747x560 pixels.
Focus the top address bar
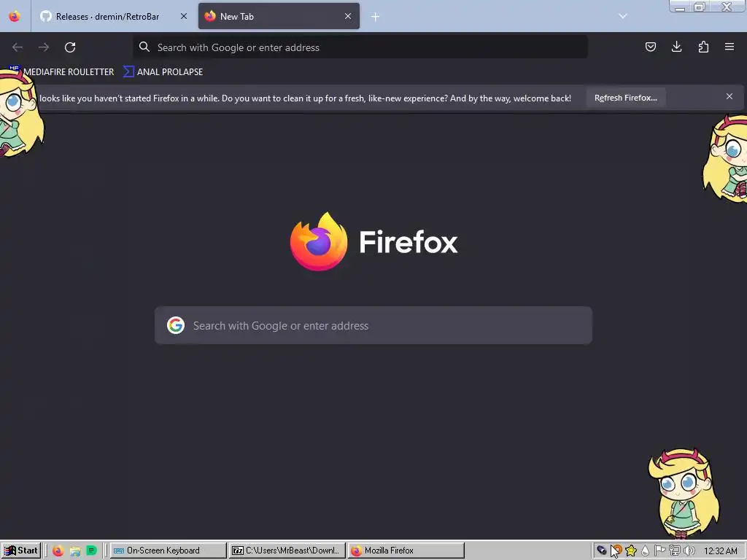tap(360, 47)
